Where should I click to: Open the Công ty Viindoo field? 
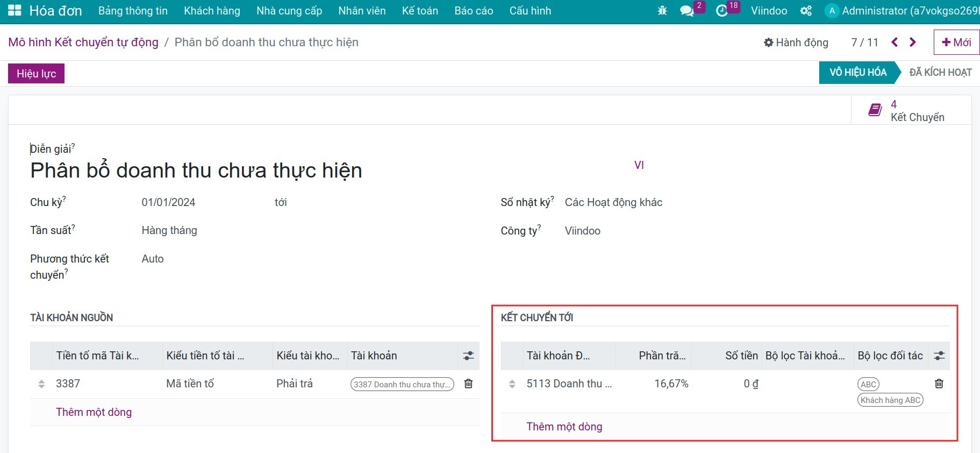583,231
